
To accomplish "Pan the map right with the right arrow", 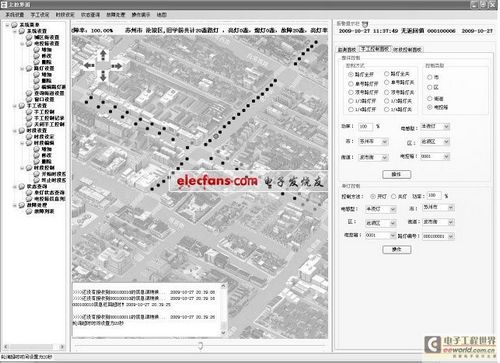I will coord(116,66).
